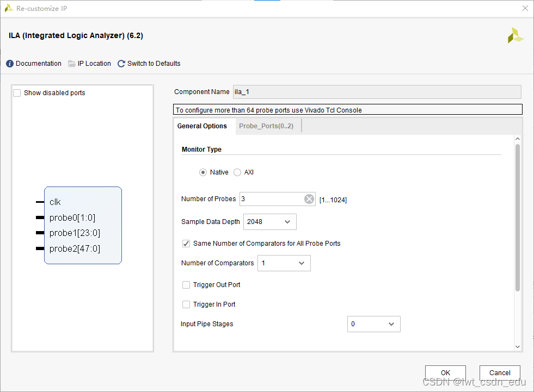Switch to the Probe_Ports(0..2) tab

266,126
